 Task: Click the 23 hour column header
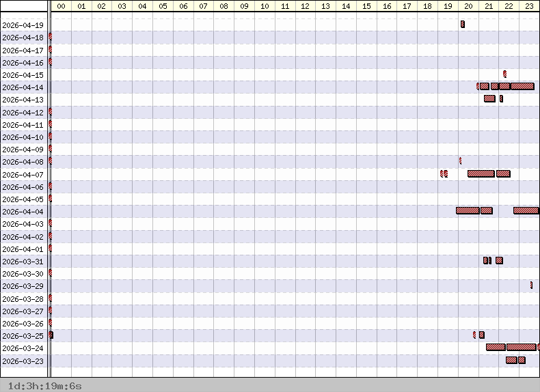(x=529, y=6)
